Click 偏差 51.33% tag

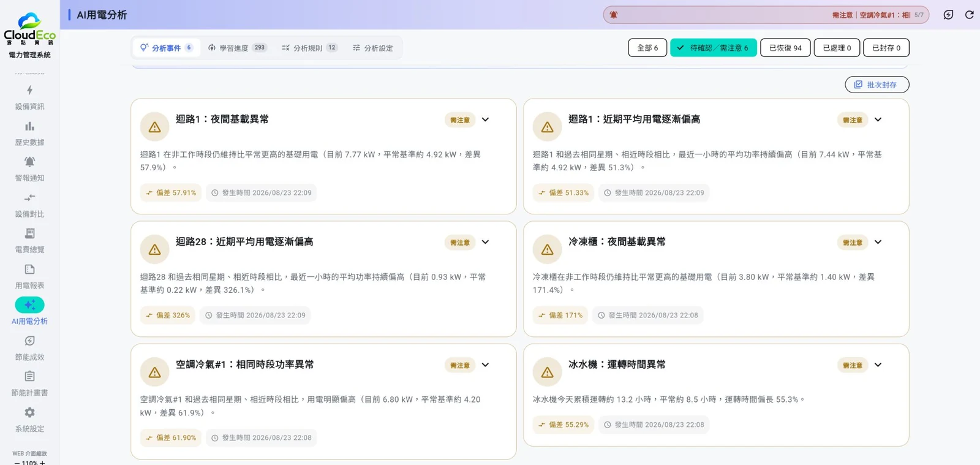coord(563,192)
